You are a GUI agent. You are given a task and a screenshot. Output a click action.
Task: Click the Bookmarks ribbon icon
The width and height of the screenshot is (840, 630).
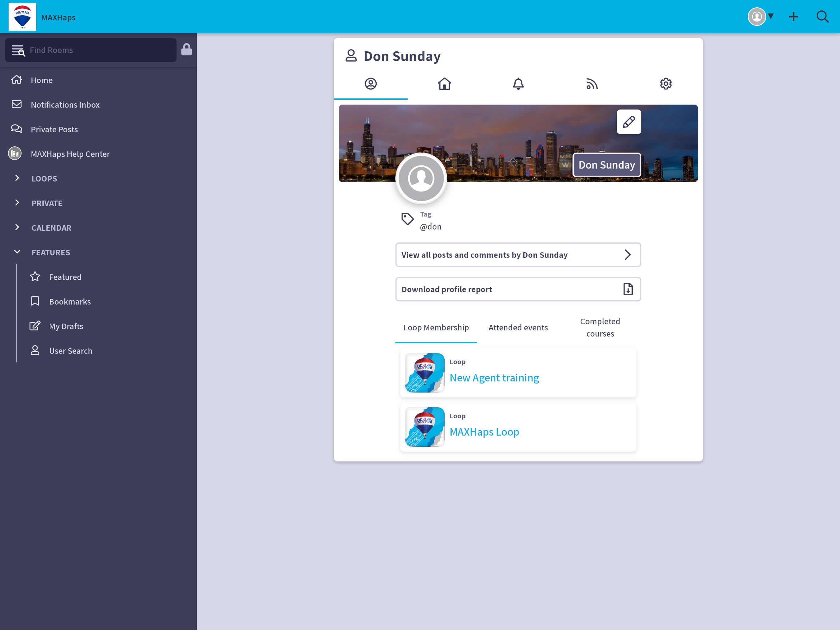(35, 301)
